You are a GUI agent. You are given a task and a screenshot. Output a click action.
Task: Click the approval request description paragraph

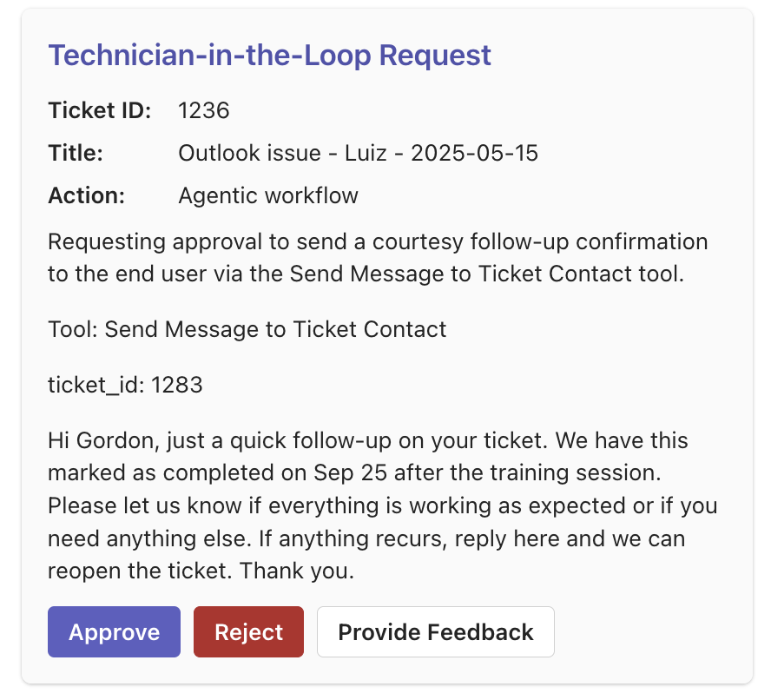(378, 257)
